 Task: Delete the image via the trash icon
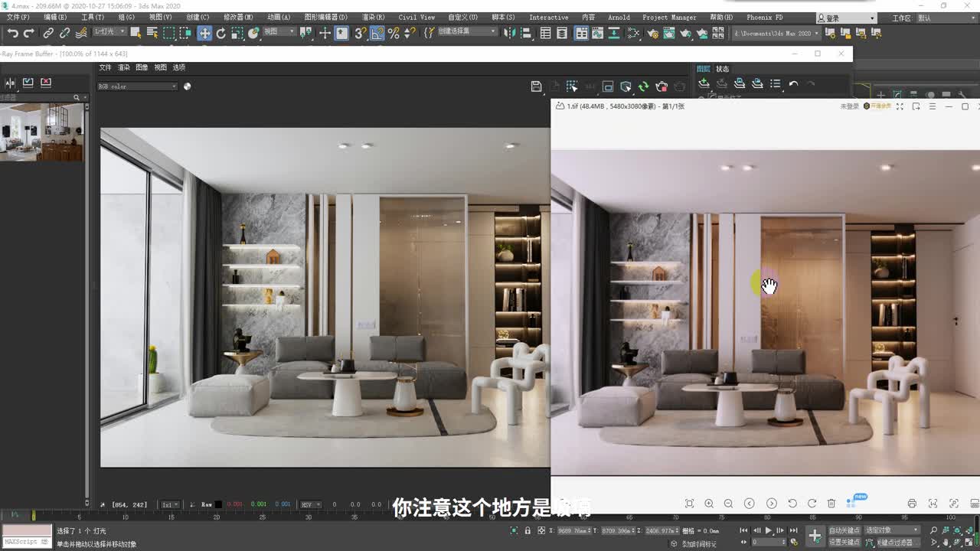click(831, 504)
